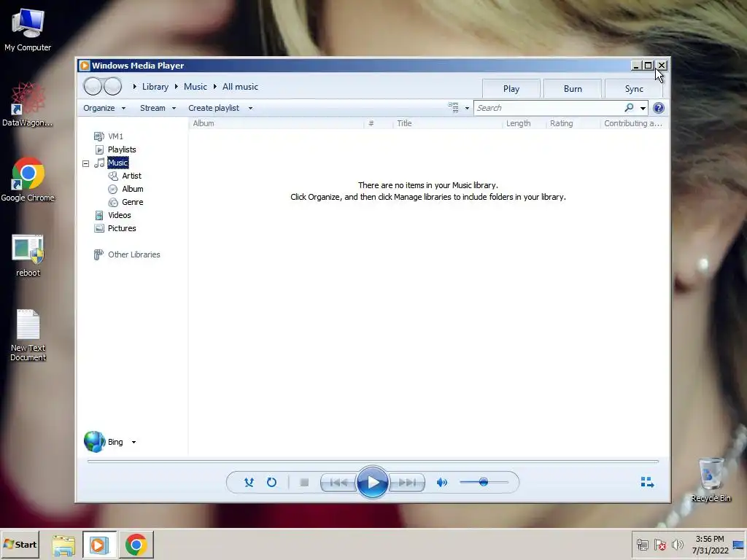
Task: Switch to the Sync tab
Action: tap(634, 88)
